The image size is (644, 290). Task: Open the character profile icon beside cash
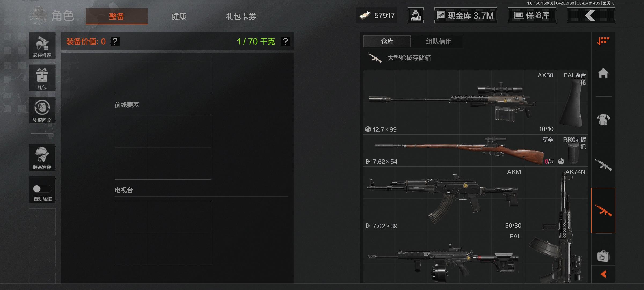[416, 15]
